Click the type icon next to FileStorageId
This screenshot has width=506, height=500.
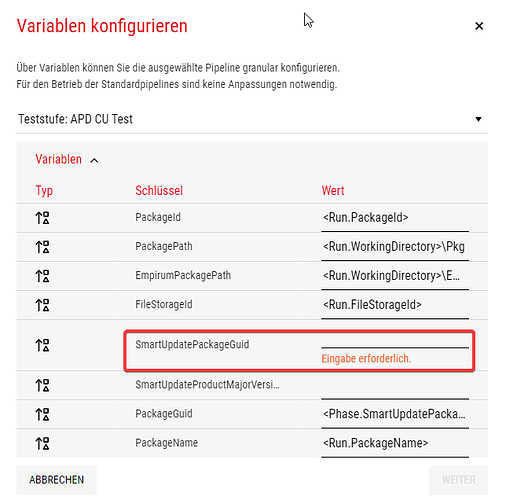[x=42, y=305]
